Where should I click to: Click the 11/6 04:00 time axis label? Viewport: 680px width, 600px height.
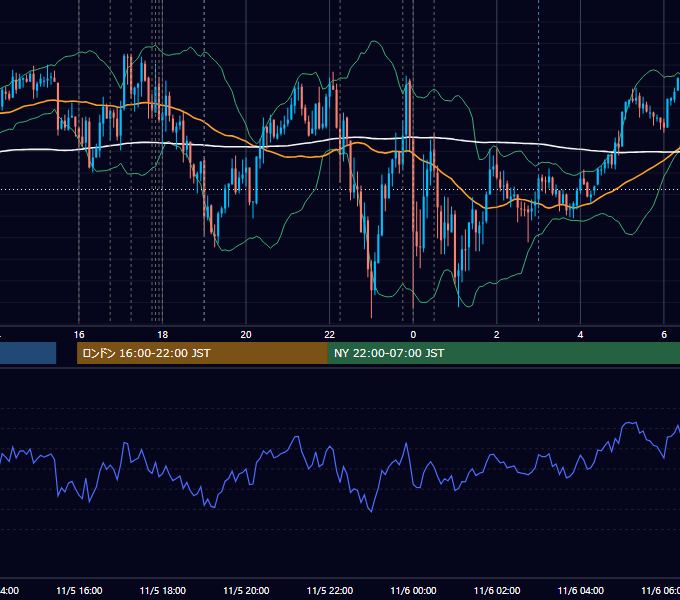pyautogui.click(x=580, y=590)
